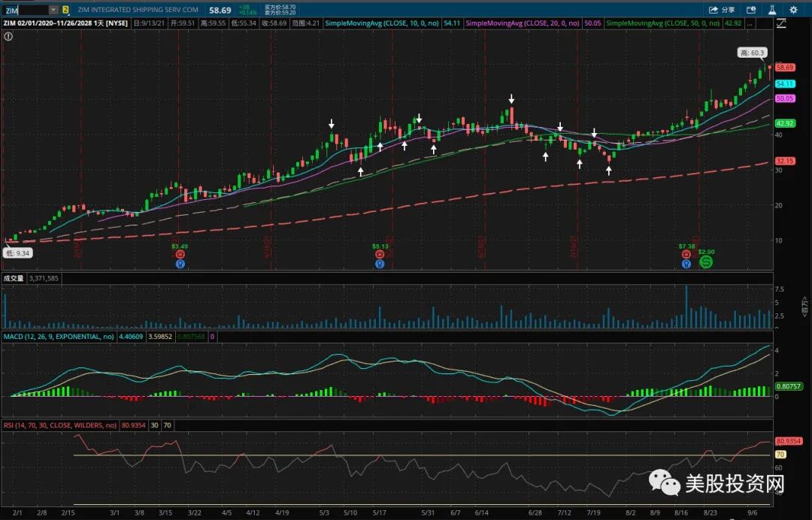The image size is (812, 520).
Task: Expand the hidden studies ellipsis
Action: point(750,23)
